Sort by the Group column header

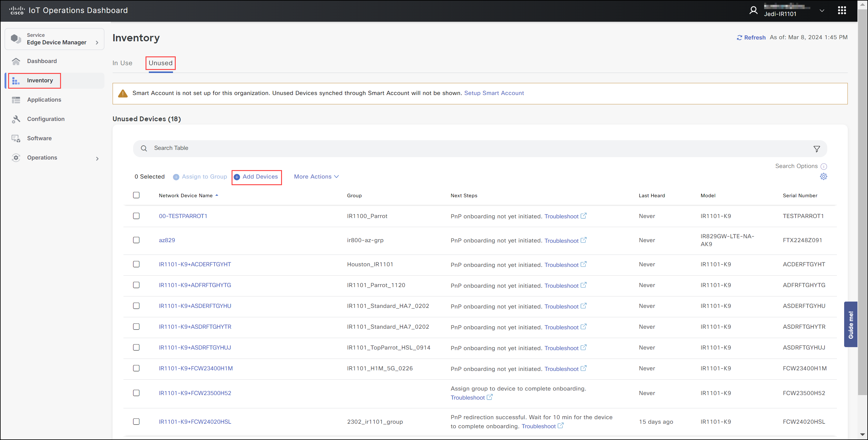(x=354, y=196)
